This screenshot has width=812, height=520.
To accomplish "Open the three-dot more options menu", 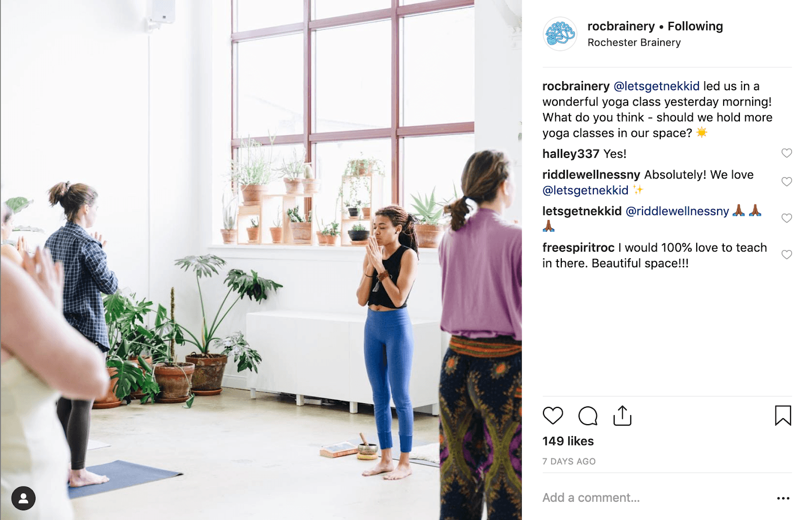I will [x=783, y=498].
